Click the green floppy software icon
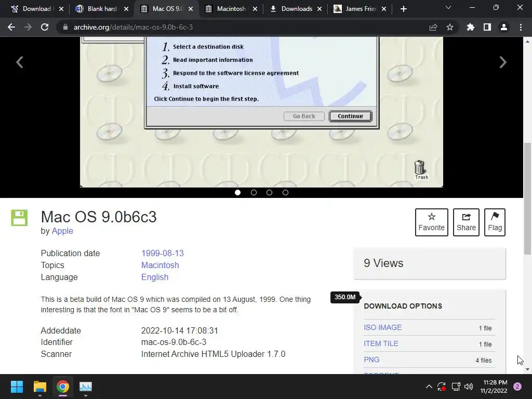The height and width of the screenshot is (399, 532). [x=19, y=218]
